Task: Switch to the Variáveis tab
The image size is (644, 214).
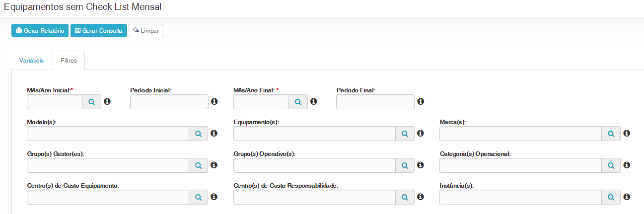Action: [x=32, y=61]
